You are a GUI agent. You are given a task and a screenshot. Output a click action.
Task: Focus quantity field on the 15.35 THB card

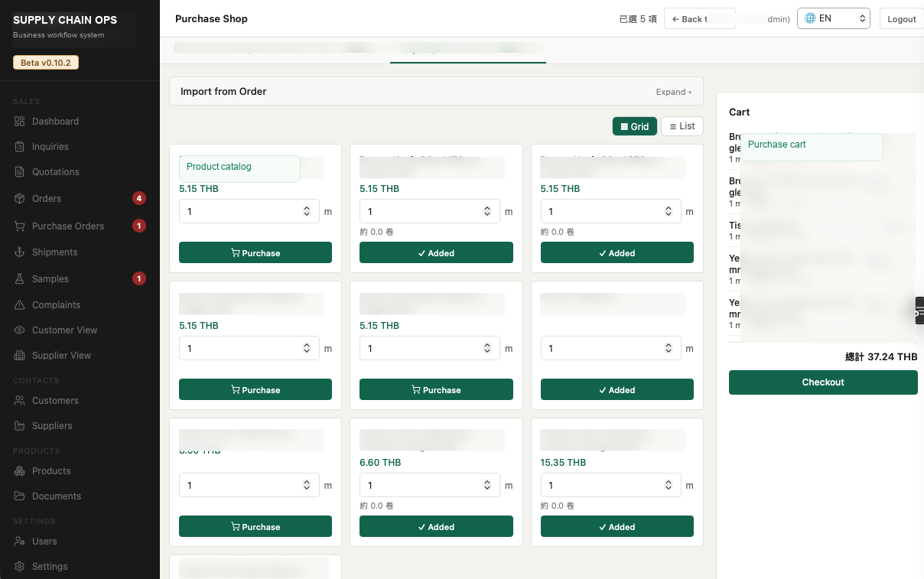610,485
